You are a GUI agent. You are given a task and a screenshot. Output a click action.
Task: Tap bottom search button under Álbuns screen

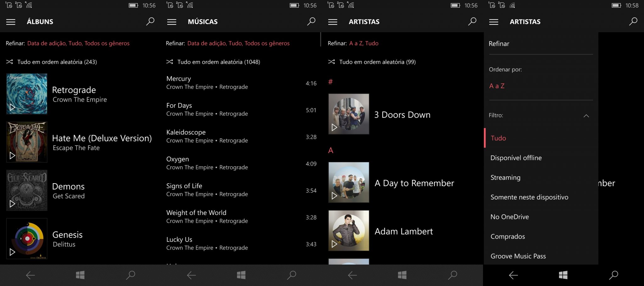point(130,275)
